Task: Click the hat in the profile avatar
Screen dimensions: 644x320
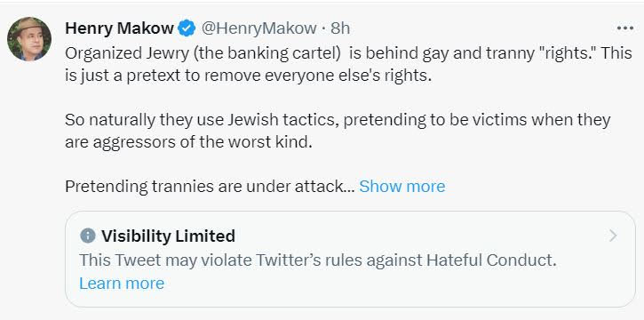Action: (28, 27)
